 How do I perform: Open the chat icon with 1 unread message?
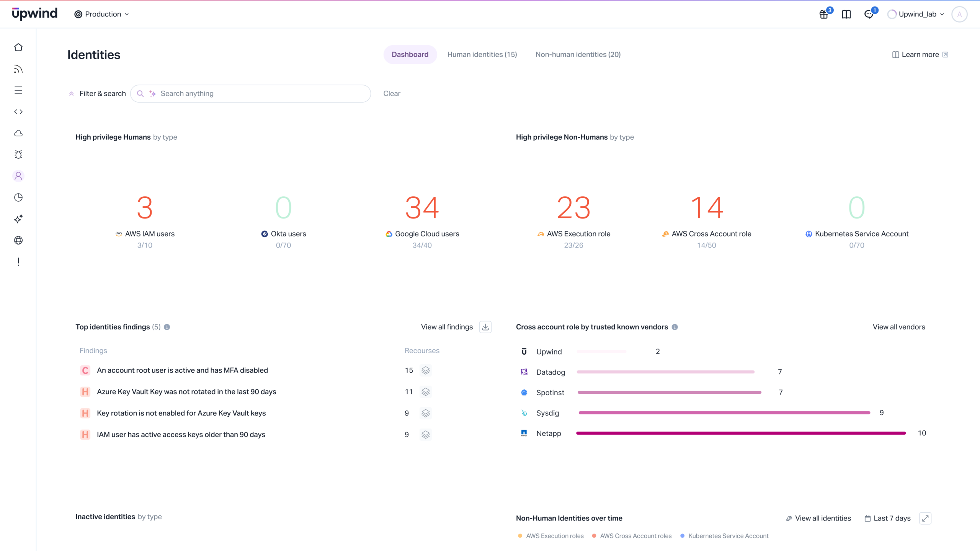click(869, 14)
